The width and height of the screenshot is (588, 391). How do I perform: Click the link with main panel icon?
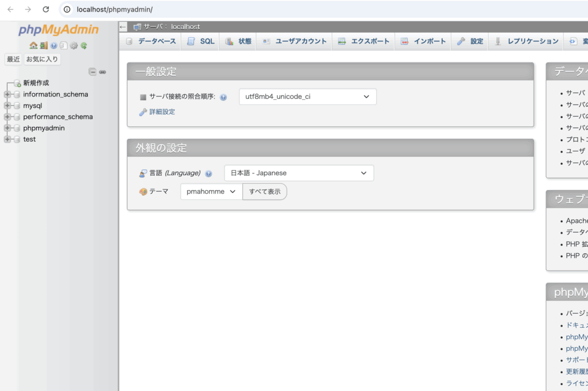103,72
